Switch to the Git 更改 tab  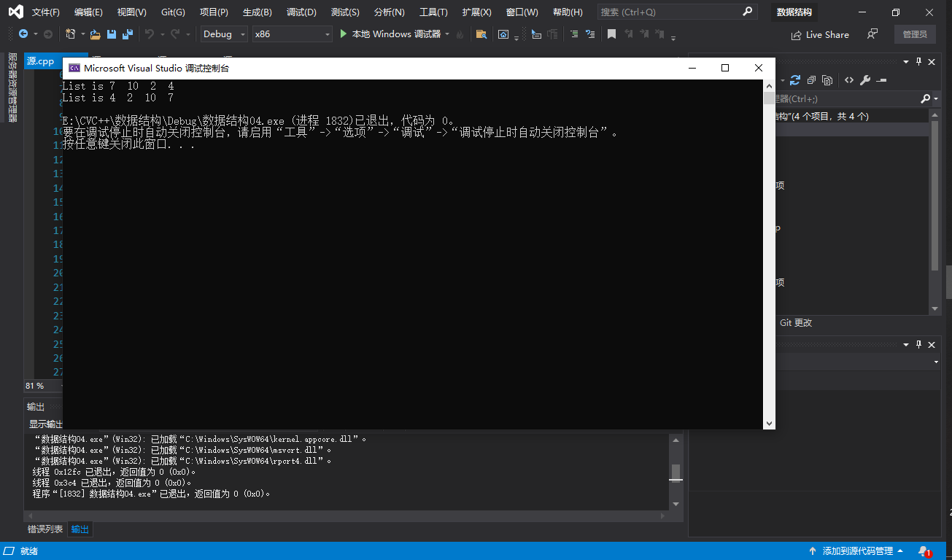click(796, 322)
